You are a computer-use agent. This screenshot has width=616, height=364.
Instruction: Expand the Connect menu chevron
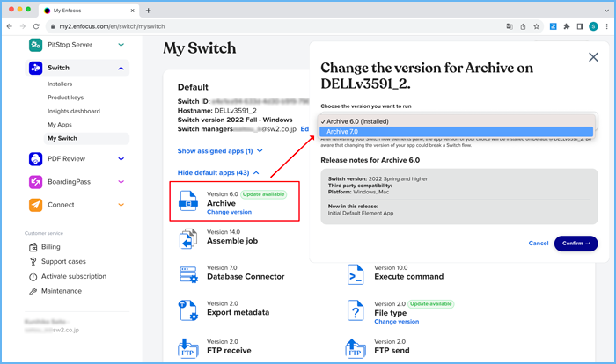(x=121, y=205)
